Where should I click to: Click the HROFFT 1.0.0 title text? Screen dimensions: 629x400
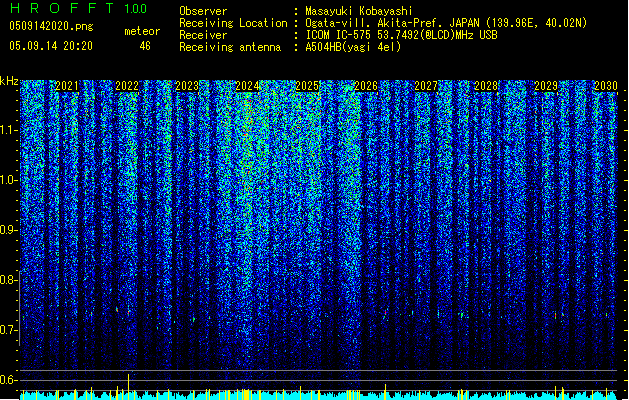(x=78, y=8)
